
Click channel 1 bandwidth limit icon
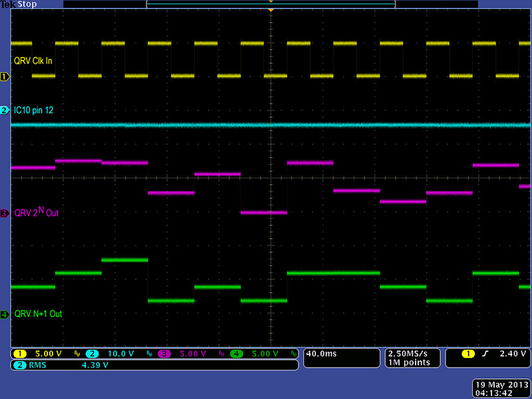tap(76, 354)
